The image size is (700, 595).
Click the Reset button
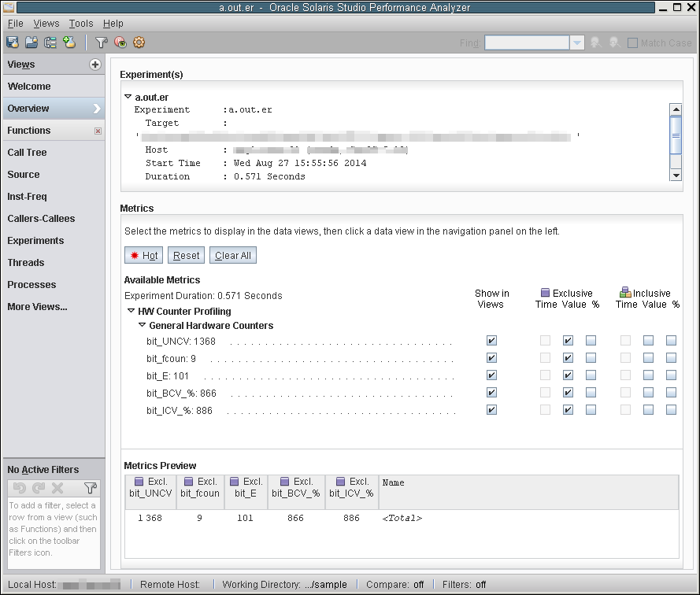[x=186, y=255]
